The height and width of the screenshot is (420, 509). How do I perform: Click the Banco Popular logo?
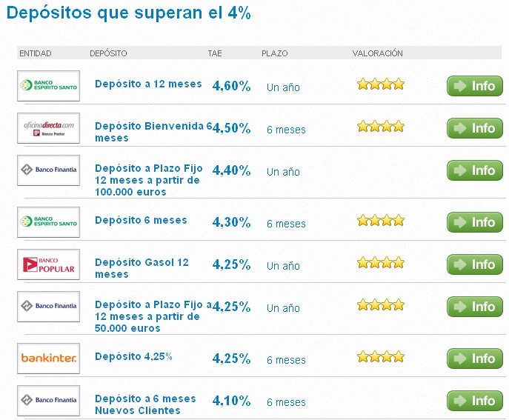(48, 264)
